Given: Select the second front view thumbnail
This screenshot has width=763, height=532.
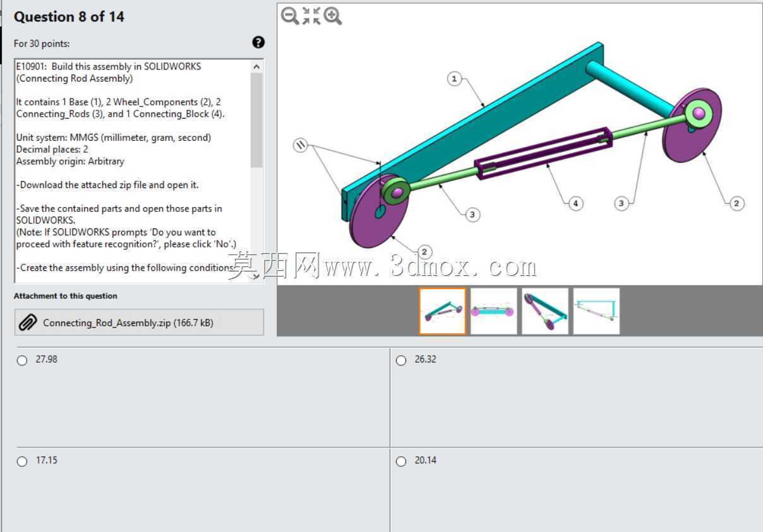Looking at the screenshot, I should pos(494,311).
